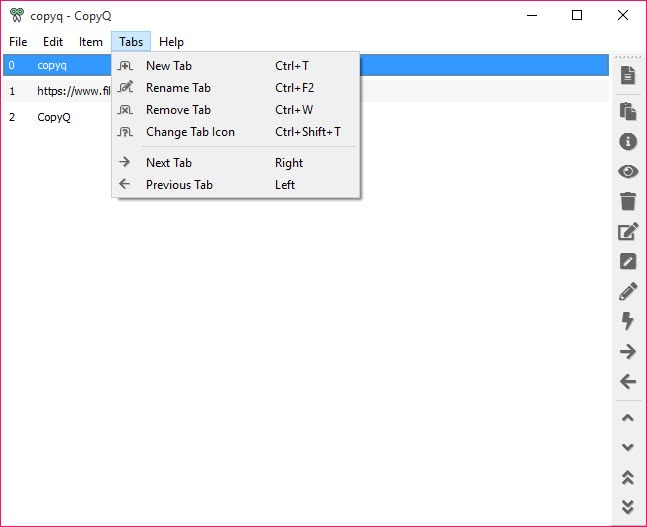The height and width of the screenshot is (527, 647).
Task: Open the Edit menu
Action: (x=53, y=42)
